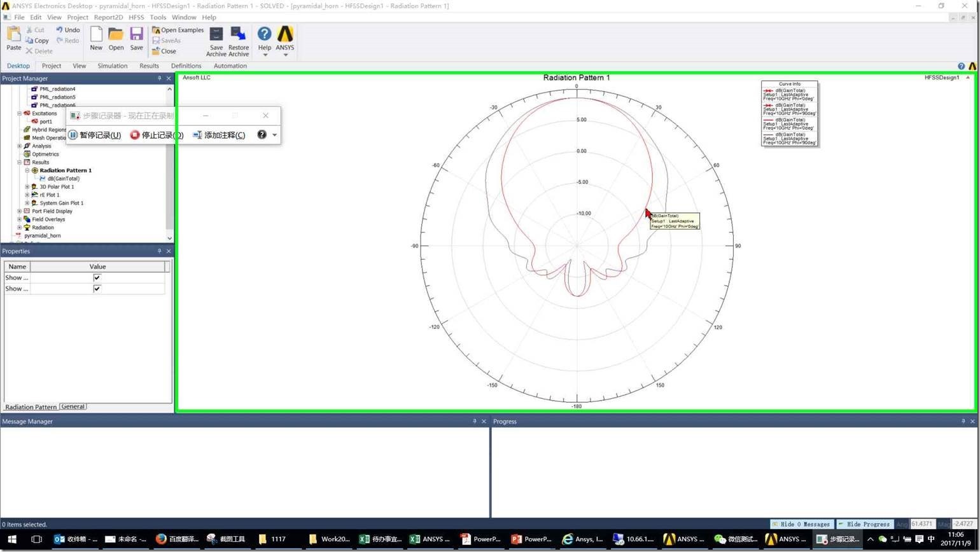
Task: Toggle Hide Progress in the status bar
Action: pos(864,524)
